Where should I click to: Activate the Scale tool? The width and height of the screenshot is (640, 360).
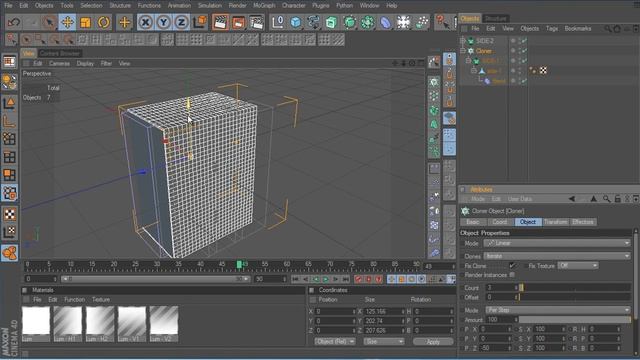(85, 22)
